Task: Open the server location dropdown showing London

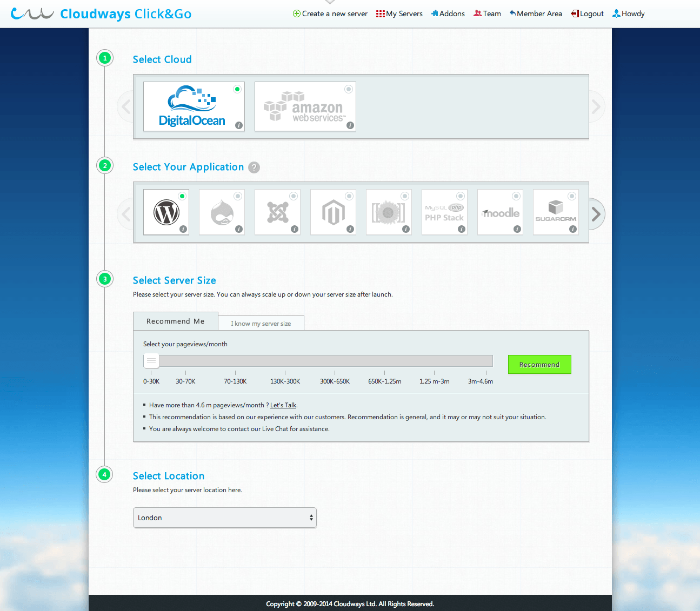Action: click(225, 518)
